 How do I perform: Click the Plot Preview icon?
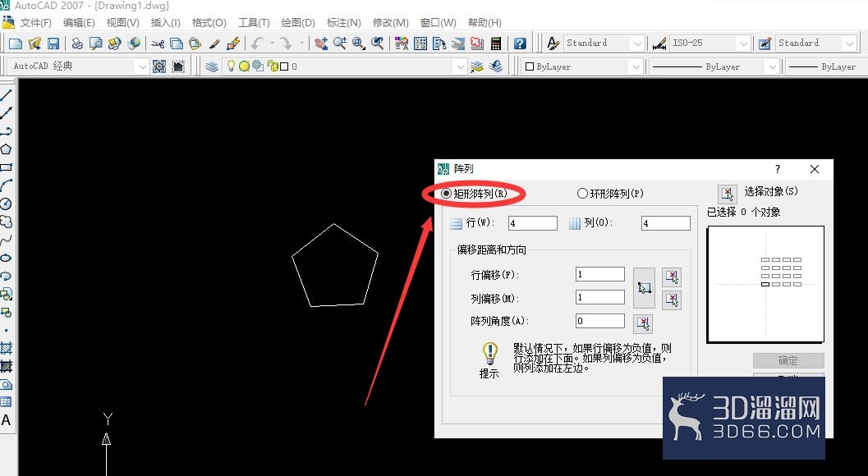(96, 43)
